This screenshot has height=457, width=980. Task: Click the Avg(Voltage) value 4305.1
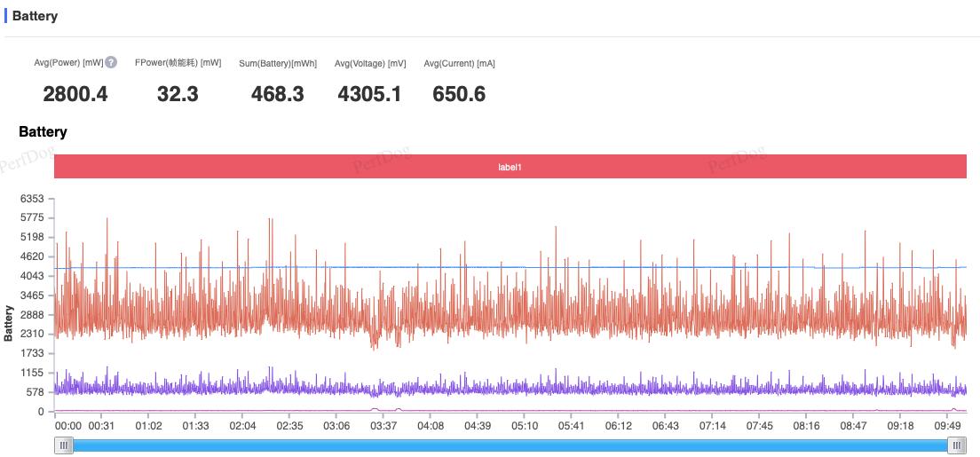pos(369,94)
